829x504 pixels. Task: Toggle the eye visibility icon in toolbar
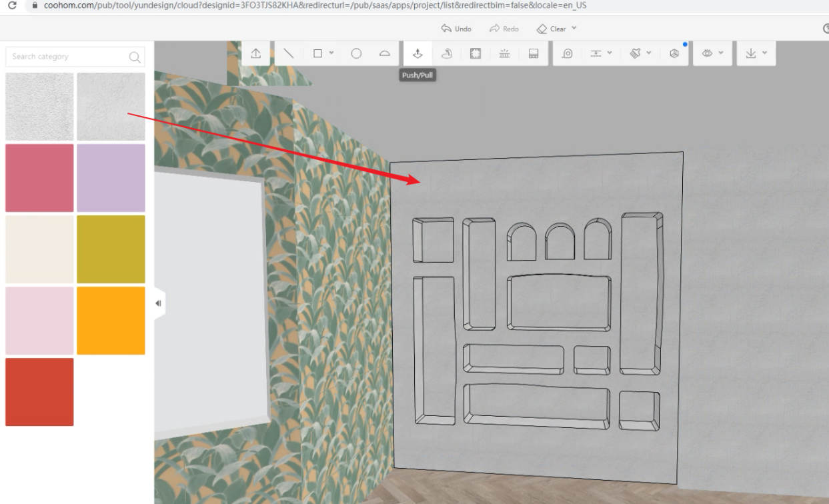coord(708,54)
